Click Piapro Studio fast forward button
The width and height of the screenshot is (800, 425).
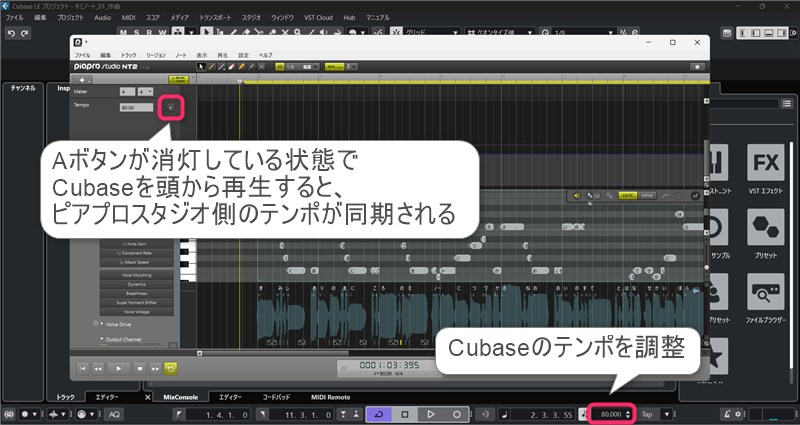point(155,368)
